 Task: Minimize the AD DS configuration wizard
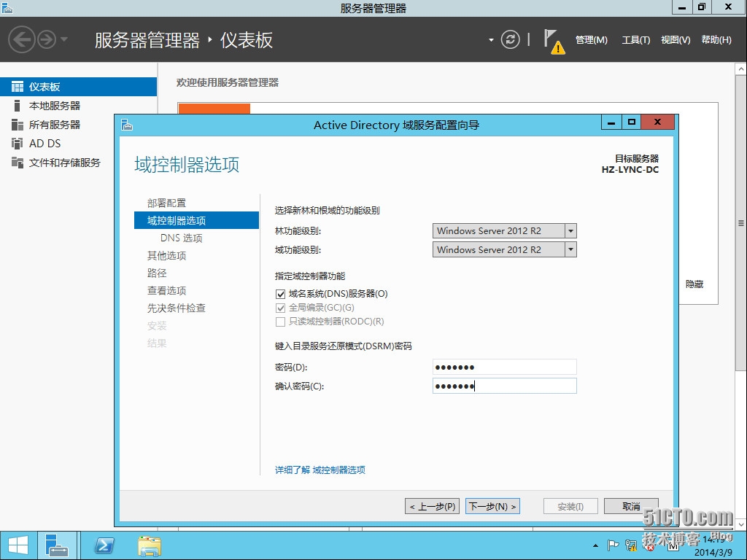click(x=611, y=122)
